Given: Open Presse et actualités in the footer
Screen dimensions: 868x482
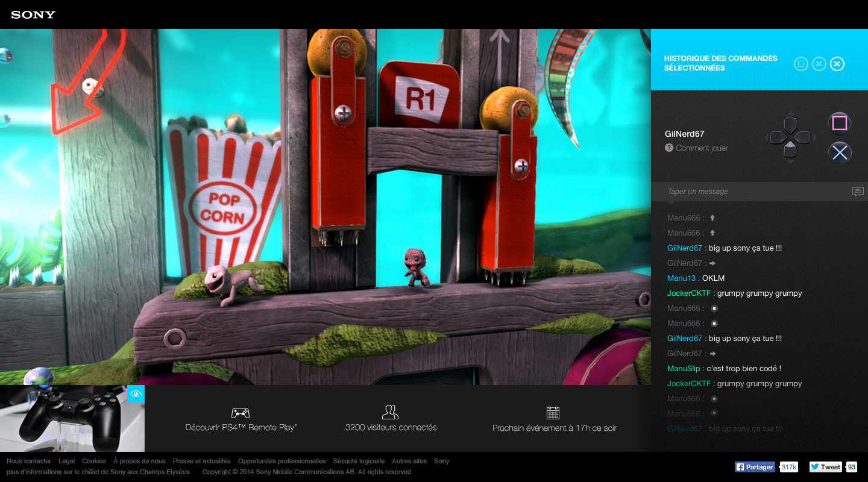Looking at the screenshot, I should tap(202, 461).
